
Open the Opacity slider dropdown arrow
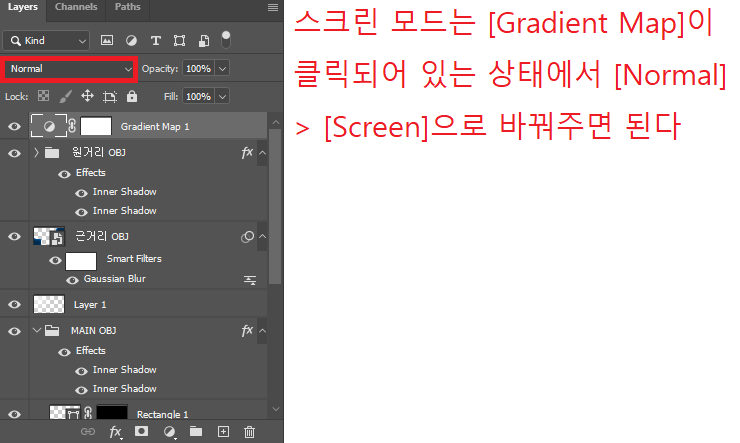[x=222, y=69]
